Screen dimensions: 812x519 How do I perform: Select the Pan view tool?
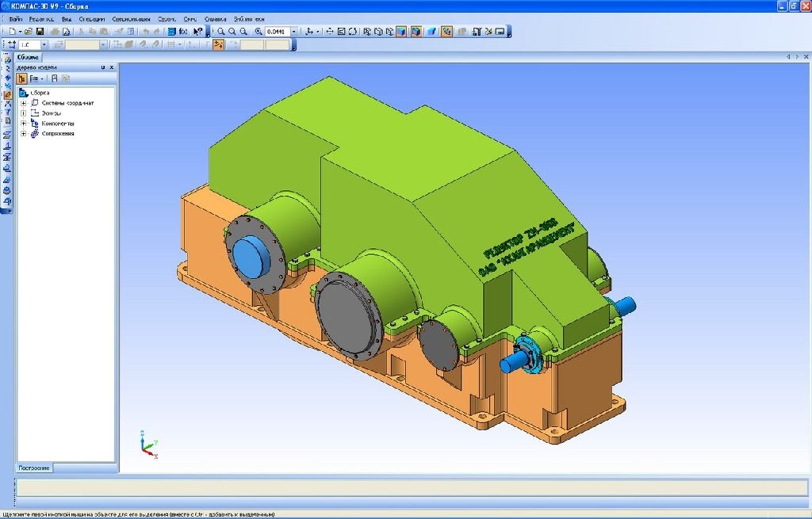(329, 32)
